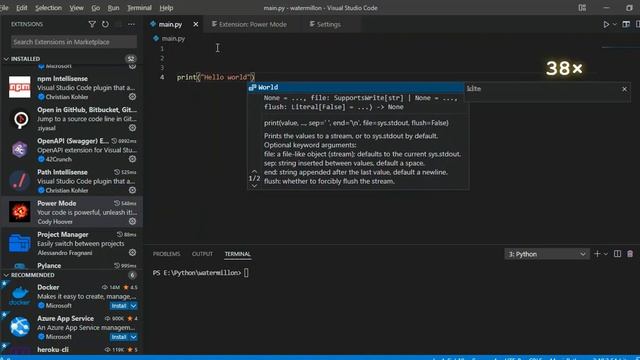Open the run button dropdown arrow
640x360 pixels.
coord(614,24)
